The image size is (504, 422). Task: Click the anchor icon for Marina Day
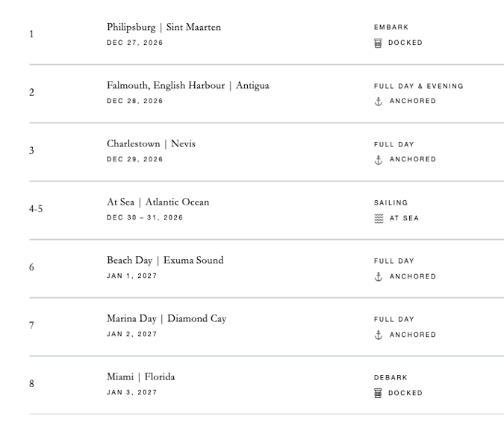pos(379,335)
